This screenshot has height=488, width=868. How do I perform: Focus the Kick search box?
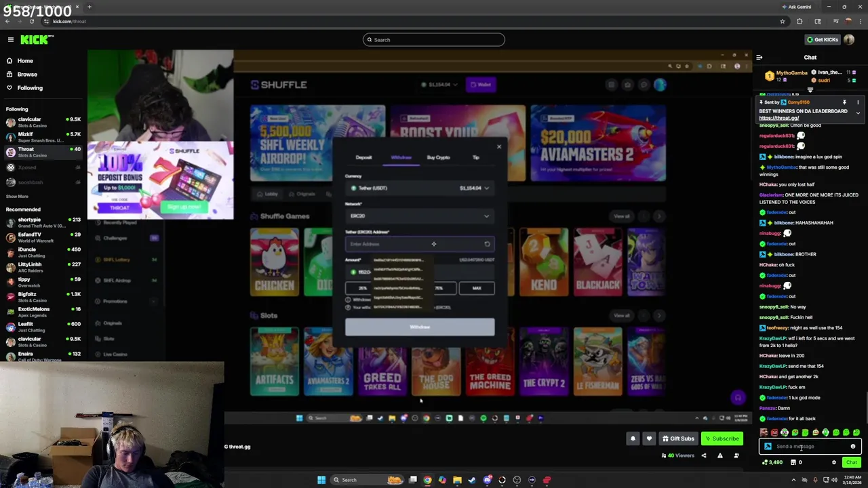click(x=434, y=40)
